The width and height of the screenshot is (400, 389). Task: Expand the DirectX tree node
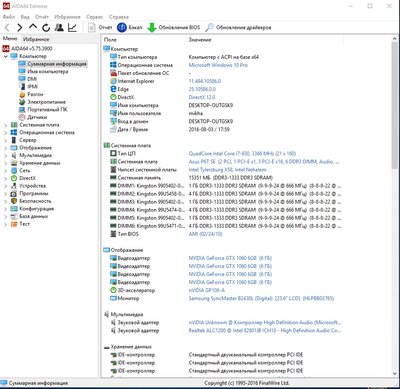(x=6, y=178)
